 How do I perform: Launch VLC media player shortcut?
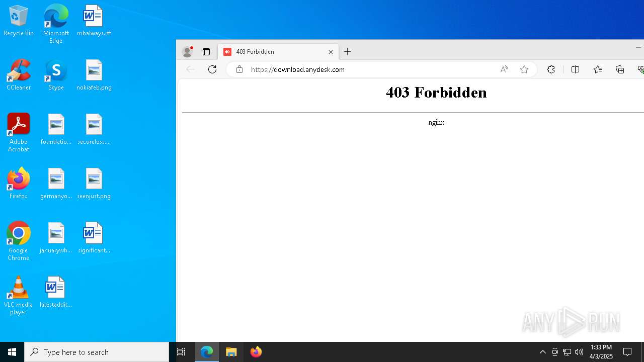pyautogui.click(x=18, y=296)
